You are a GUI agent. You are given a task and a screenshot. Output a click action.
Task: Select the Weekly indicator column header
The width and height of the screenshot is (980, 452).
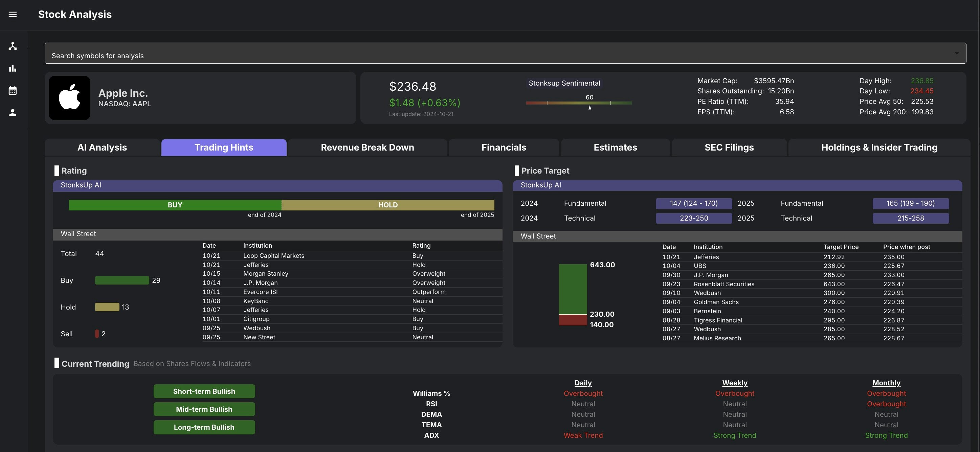tap(734, 383)
